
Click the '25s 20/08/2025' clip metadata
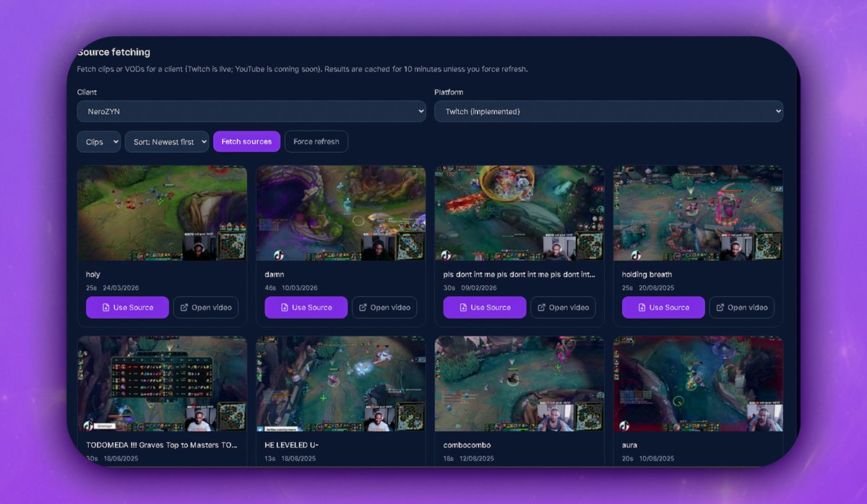(648, 287)
